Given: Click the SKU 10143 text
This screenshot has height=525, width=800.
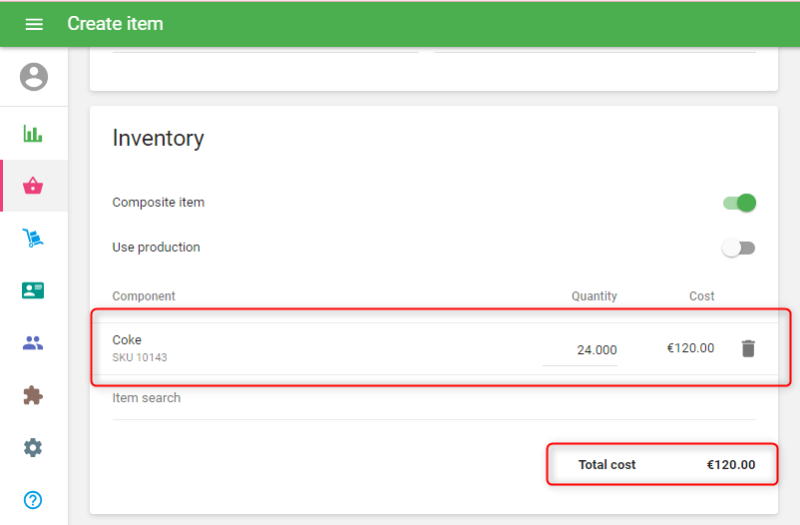Looking at the screenshot, I should coord(139,357).
